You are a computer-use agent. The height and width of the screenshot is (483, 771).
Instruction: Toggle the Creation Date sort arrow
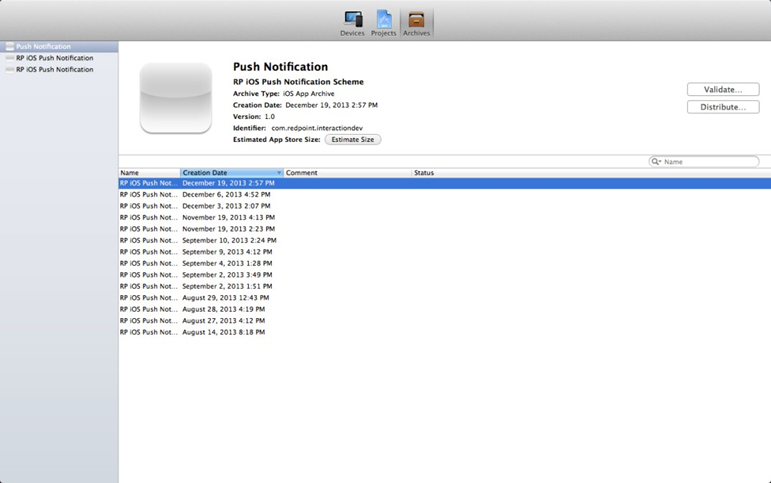[279, 173]
